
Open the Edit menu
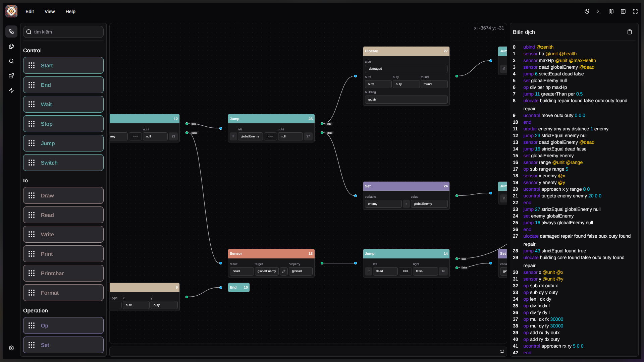(30, 11)
